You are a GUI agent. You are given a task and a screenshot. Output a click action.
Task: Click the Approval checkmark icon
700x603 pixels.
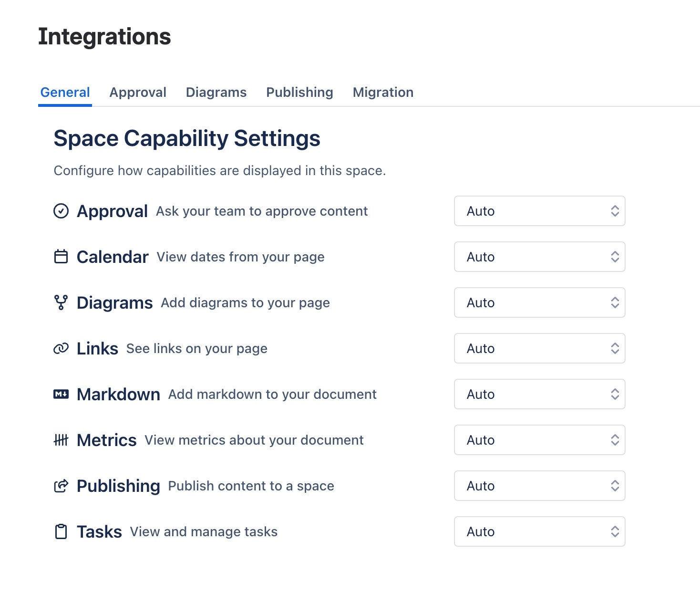62,210
